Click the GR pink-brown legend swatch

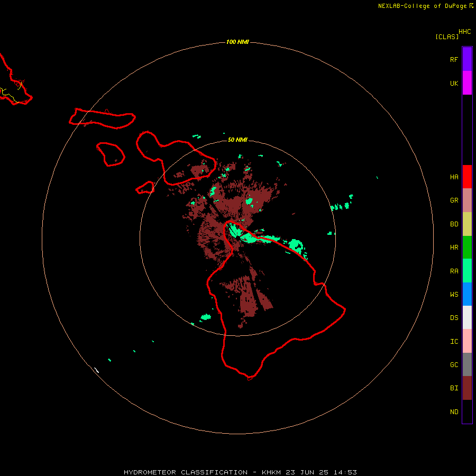pyautogui.click(x=467, y=200)
